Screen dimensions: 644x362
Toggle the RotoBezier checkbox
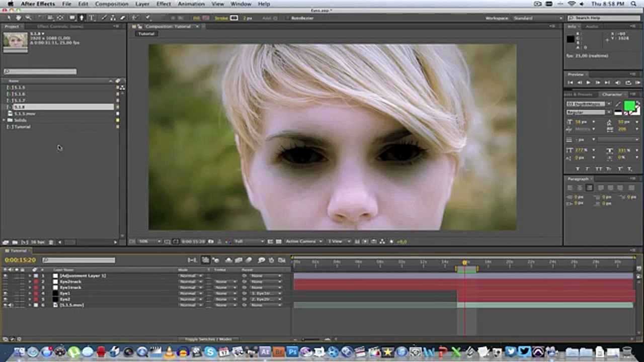pyautogui.click(x=287, y=18)
